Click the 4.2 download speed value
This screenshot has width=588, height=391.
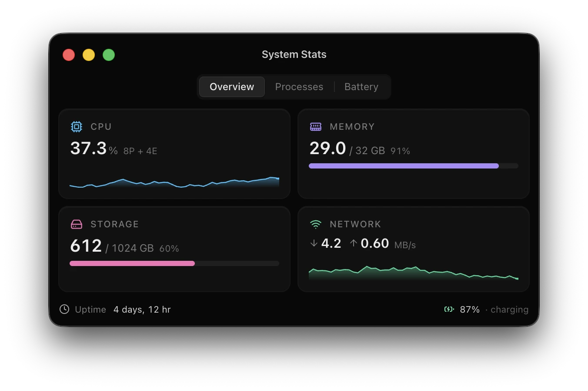click(331, 243)
